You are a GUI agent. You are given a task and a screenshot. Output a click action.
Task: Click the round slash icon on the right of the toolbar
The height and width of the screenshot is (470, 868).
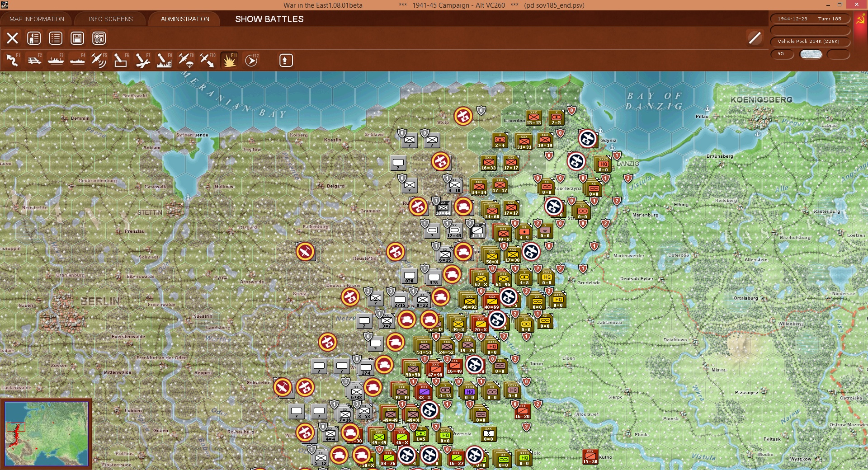pos(755,38)
